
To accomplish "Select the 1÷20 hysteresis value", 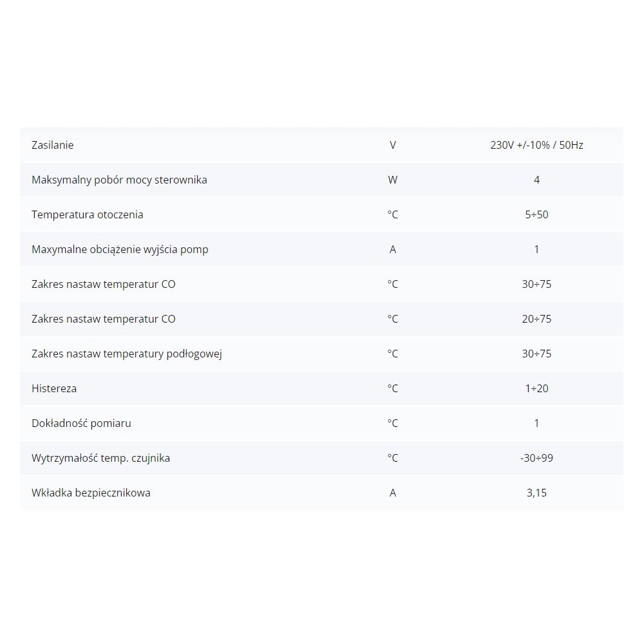I will (536, 388).
